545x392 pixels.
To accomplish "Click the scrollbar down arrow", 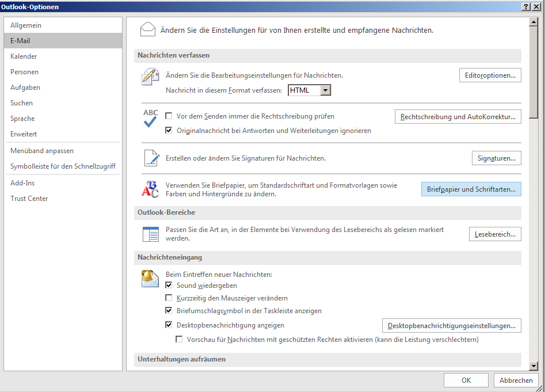I will [533, 366].
